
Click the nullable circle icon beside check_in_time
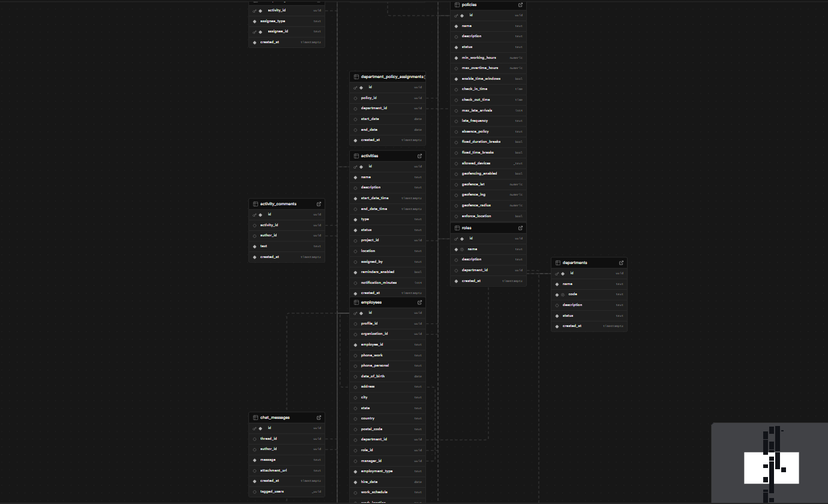456,89
